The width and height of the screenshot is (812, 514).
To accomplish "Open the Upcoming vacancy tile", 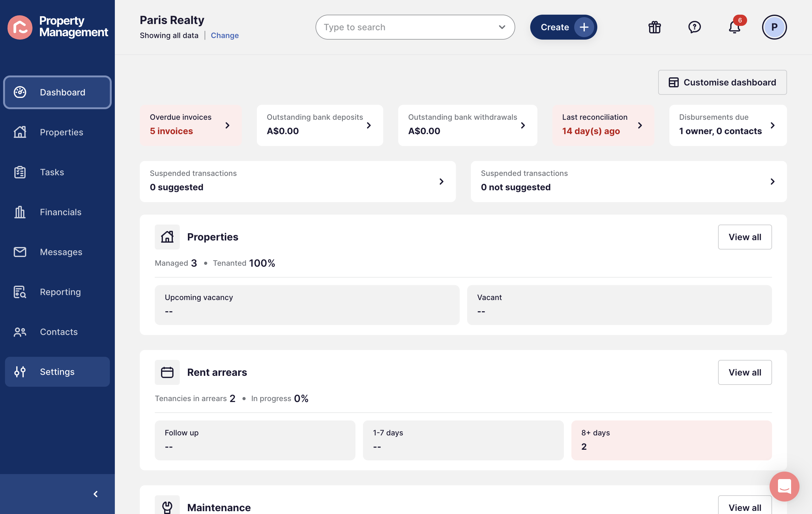I will [307, 305].
